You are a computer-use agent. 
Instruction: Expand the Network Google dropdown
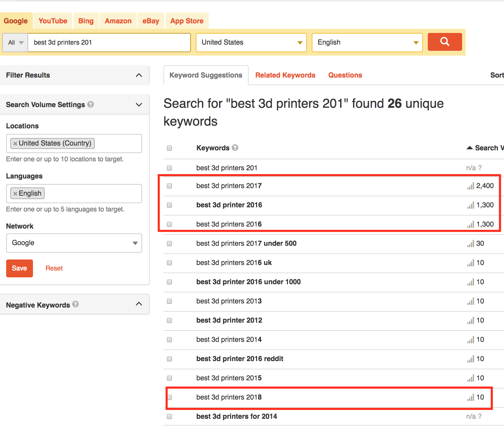point(74,243)
